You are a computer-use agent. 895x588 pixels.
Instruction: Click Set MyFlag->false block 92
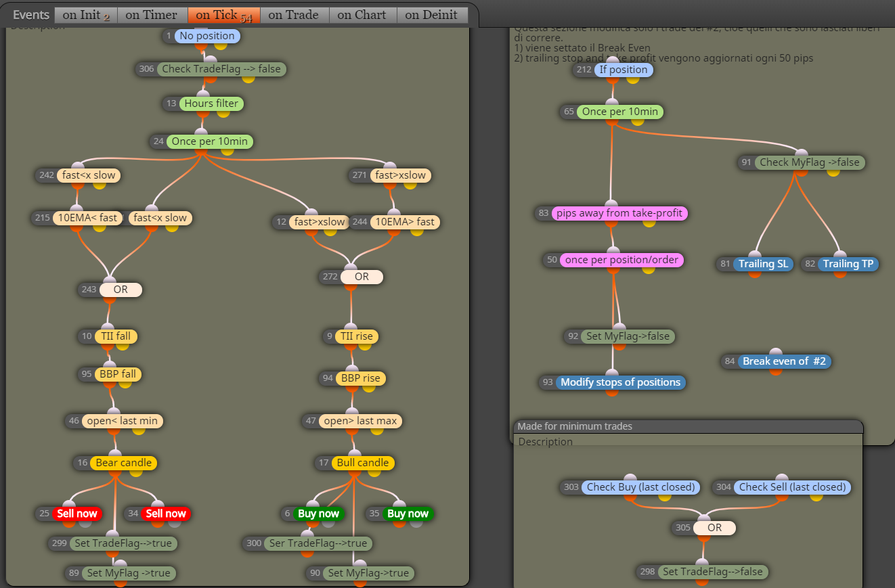coord(628,336)
